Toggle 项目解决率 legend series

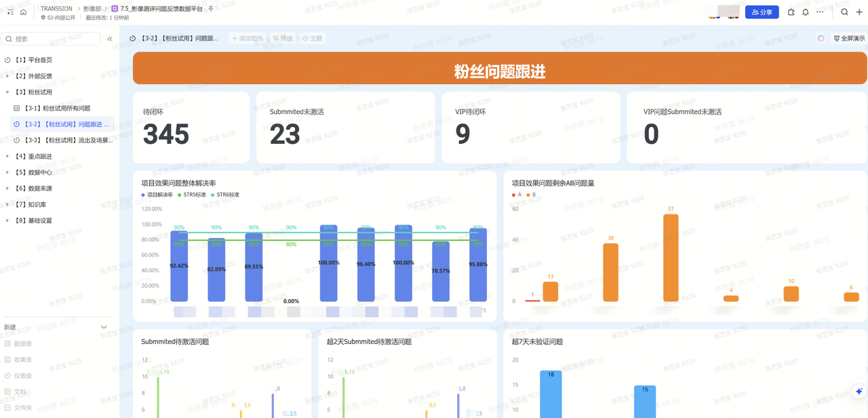coord(157,195)
